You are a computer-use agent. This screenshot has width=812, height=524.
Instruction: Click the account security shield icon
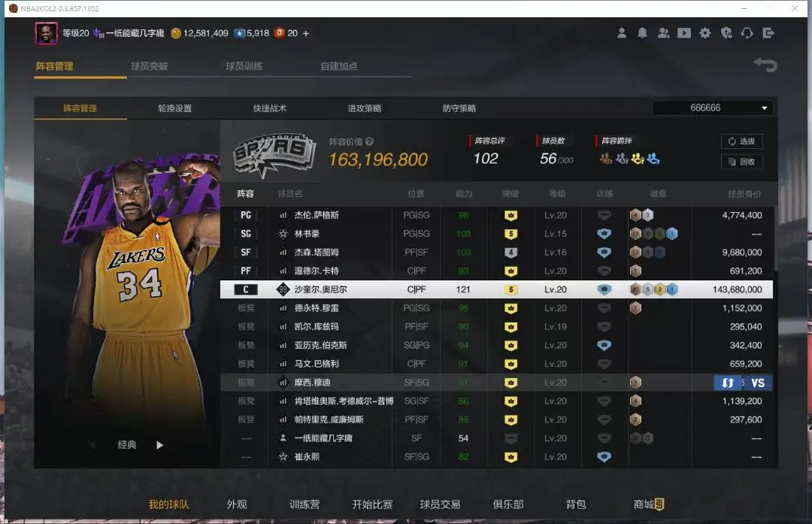(726, 33)
